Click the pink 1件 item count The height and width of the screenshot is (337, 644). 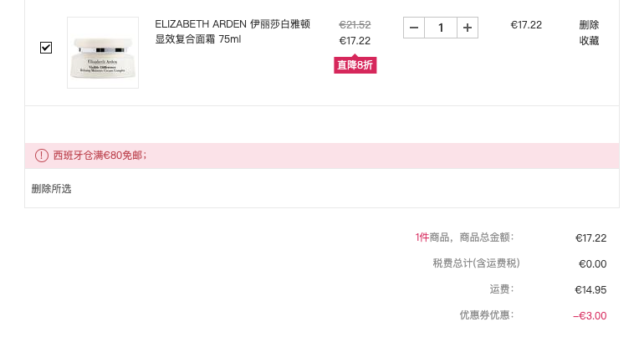click(422, 237)
